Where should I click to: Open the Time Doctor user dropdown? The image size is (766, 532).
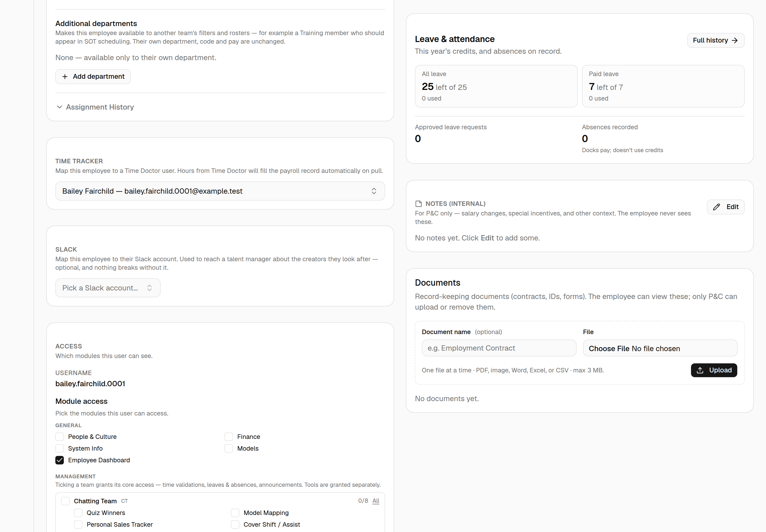point(220,191)
